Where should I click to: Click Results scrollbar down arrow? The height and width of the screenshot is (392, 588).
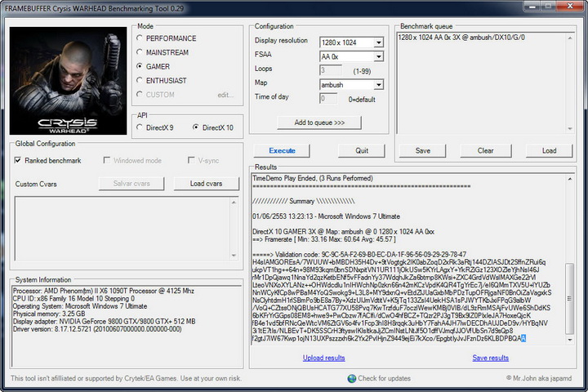tap(570, 340)
